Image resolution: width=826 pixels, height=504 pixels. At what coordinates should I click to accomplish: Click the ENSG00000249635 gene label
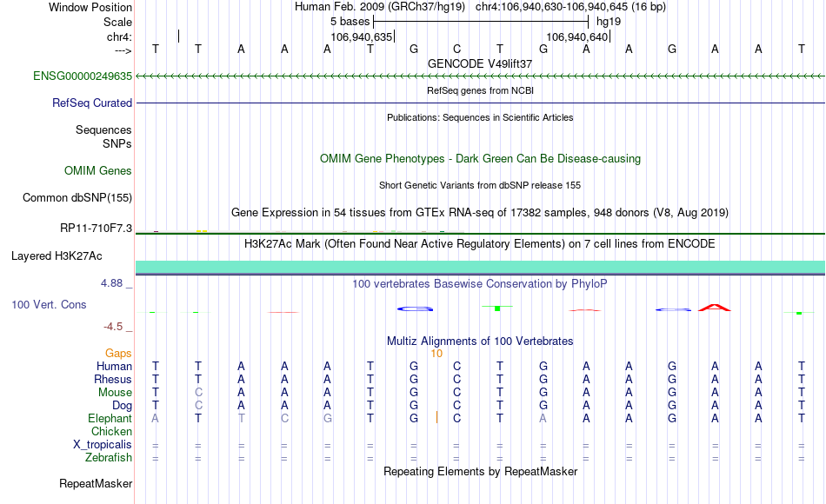click(x=83, y=76)
